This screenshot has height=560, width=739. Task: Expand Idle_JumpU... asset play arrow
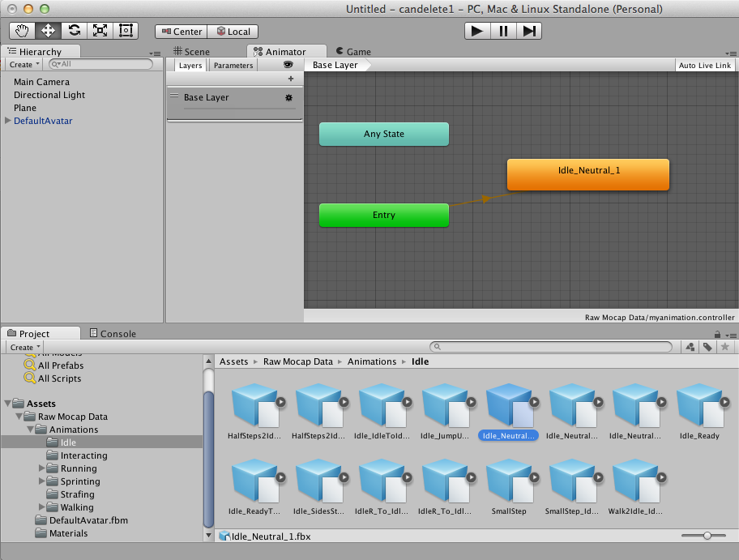(471, 402)
